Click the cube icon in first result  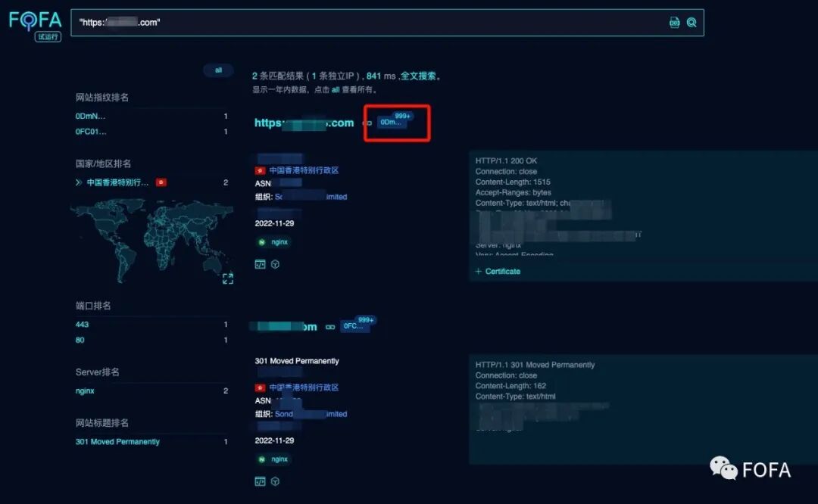click(x=276, y=264)
